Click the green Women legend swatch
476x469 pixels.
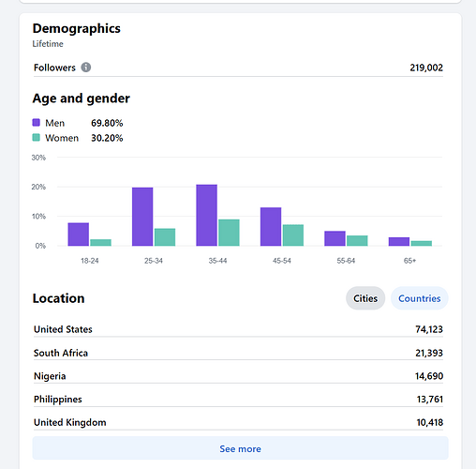pos(37,138)
